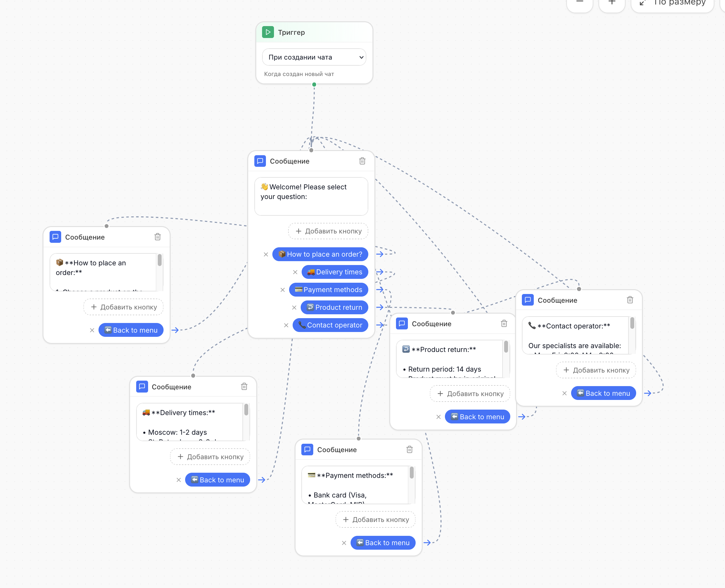Click 'Back to menu' in Delivery times node
This screenshot has width=725, height=588.
(x=218, y=479)
